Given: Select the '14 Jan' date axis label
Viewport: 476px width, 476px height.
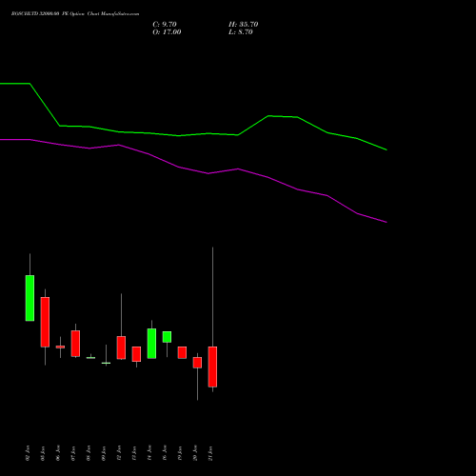Looking at the screenshot, I should (149, 453).
